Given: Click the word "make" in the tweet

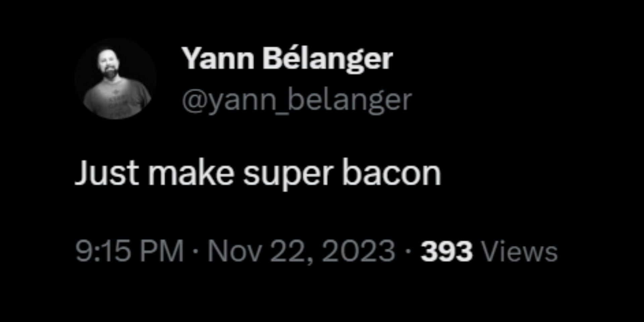Looking at the screenshot, I should 191,173.
